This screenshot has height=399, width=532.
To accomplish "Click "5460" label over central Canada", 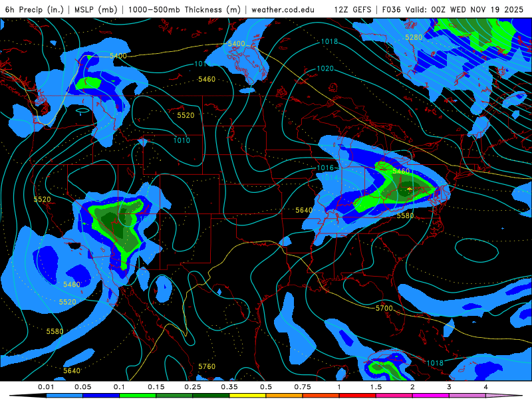I will pos(207,79).
